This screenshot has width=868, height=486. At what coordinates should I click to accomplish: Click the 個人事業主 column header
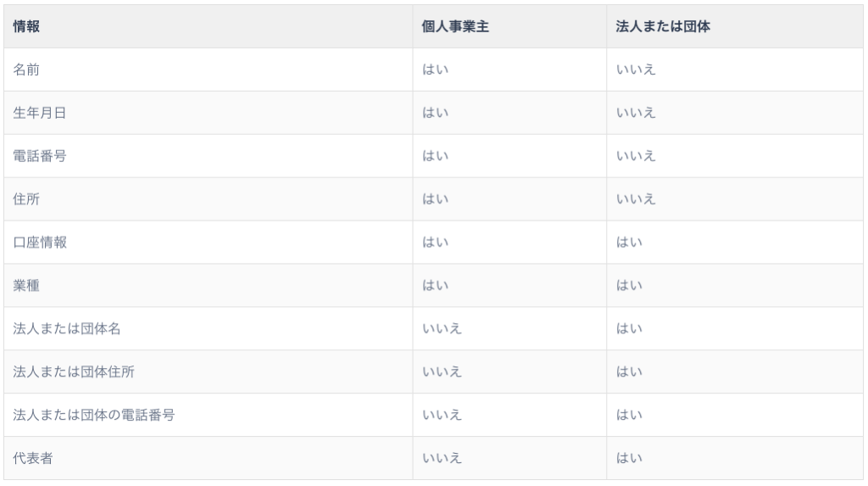(455, 26)
